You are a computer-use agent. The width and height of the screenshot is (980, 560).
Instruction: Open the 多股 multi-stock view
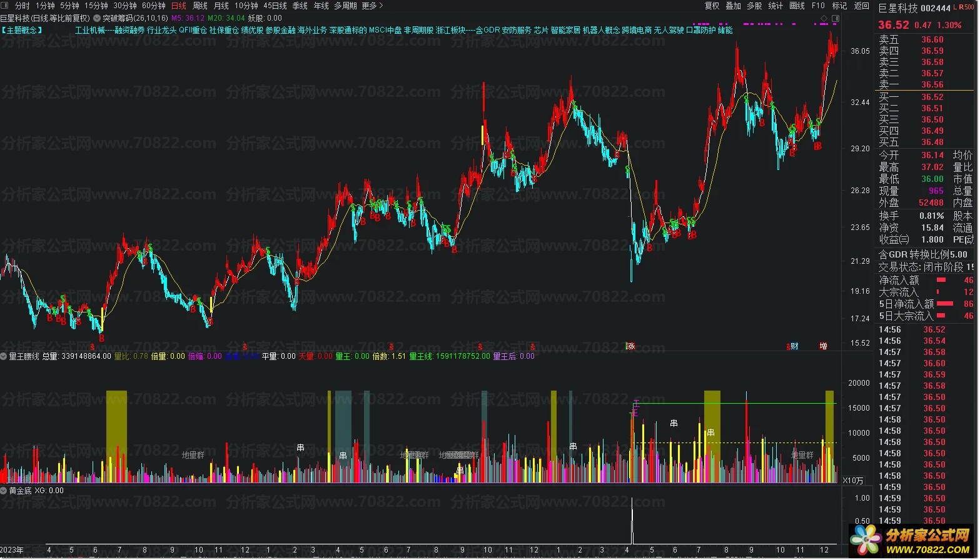click(x=755, y=6)
